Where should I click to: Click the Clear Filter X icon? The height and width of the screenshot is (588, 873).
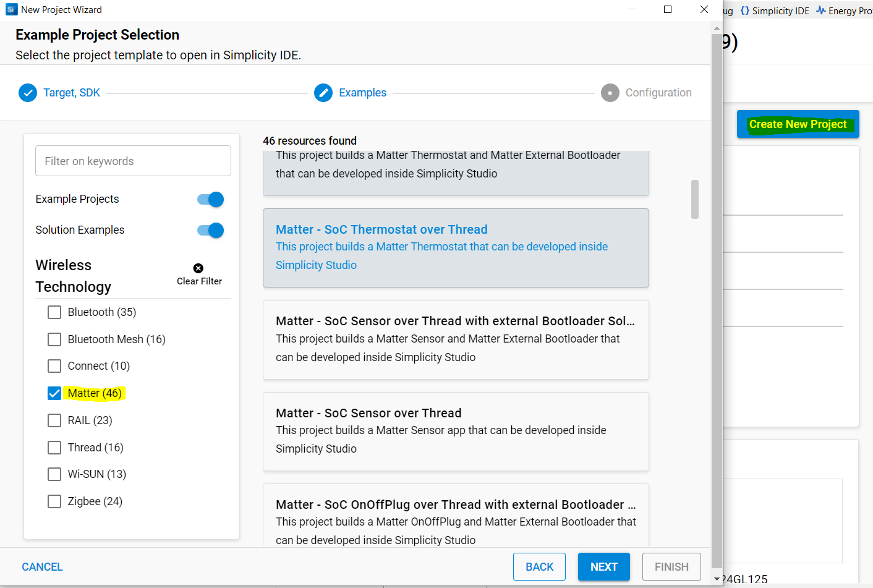tap(198, 268)
